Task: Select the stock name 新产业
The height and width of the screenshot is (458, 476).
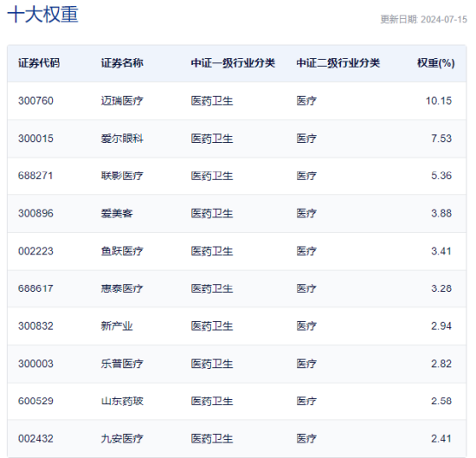Action: 117,326
